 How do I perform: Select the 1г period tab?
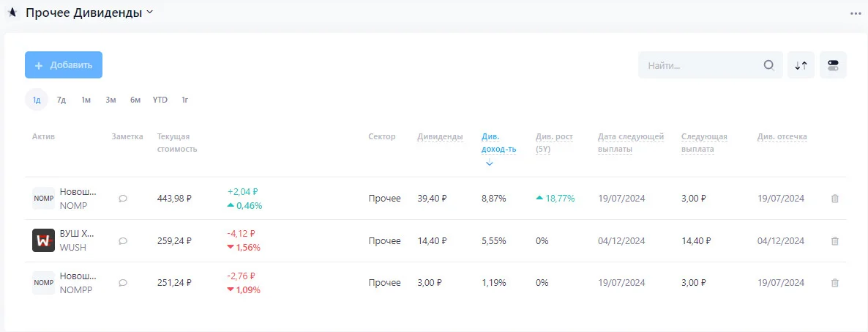click(x=185, y=100)
